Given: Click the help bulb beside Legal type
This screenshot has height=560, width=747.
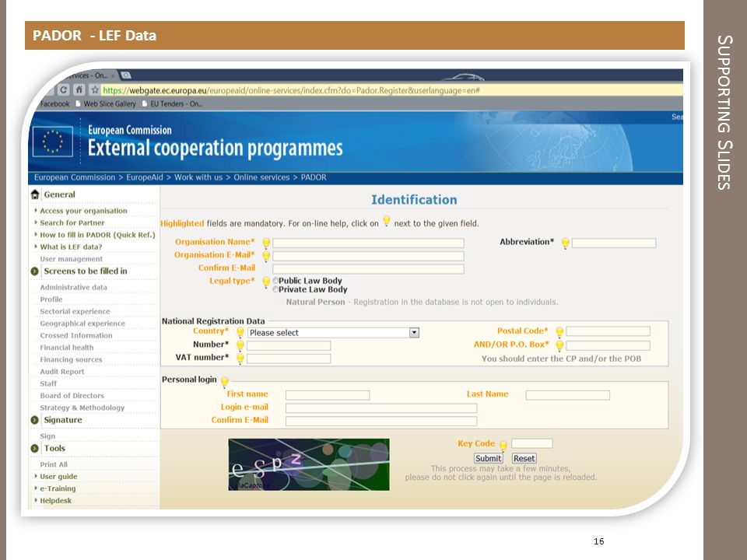Looking at the screenshot, I should 266,282.
